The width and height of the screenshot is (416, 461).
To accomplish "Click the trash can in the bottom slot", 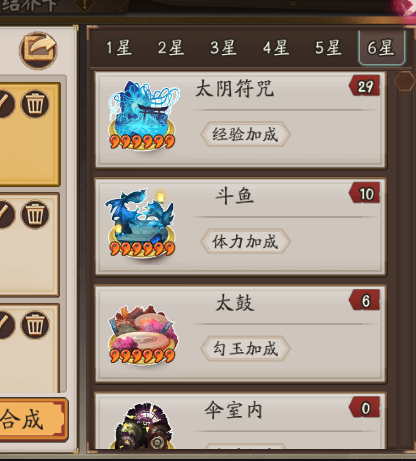I will point(35,325).
